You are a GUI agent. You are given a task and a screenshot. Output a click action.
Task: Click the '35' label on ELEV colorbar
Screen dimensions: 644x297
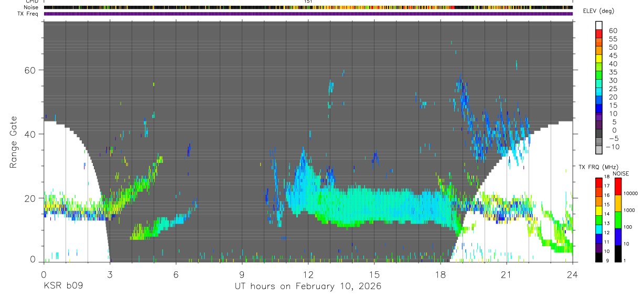point(613,72)
